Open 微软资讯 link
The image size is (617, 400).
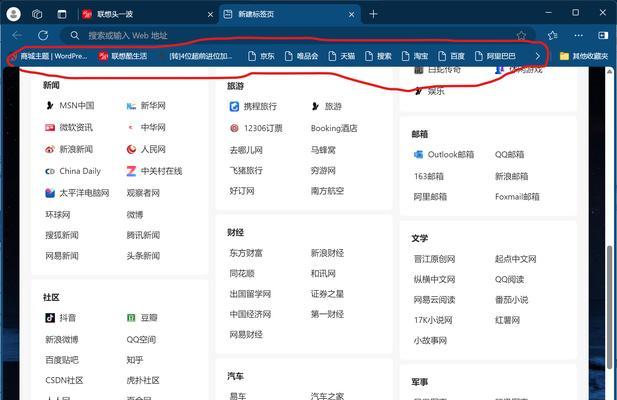[69, 127]
